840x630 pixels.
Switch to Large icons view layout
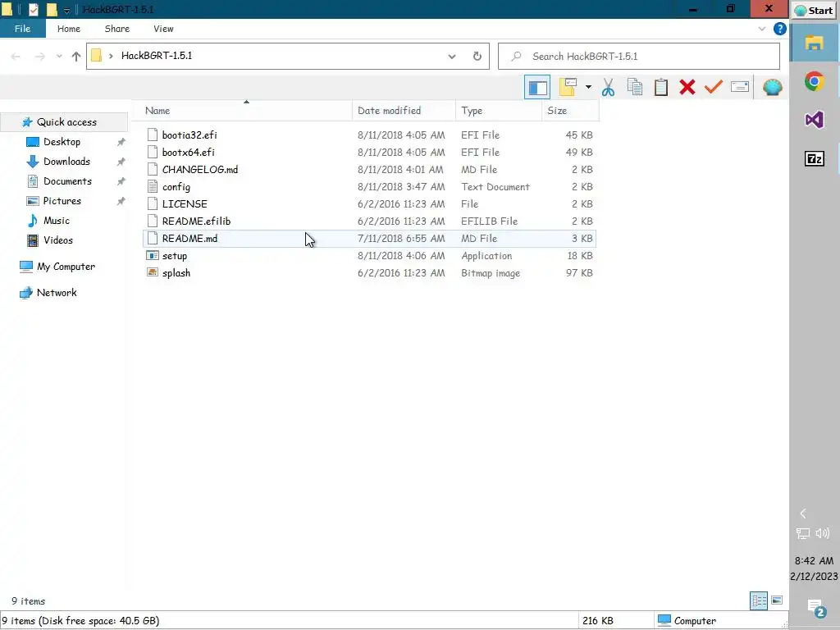pyautogui.click(x=777, y=600)
